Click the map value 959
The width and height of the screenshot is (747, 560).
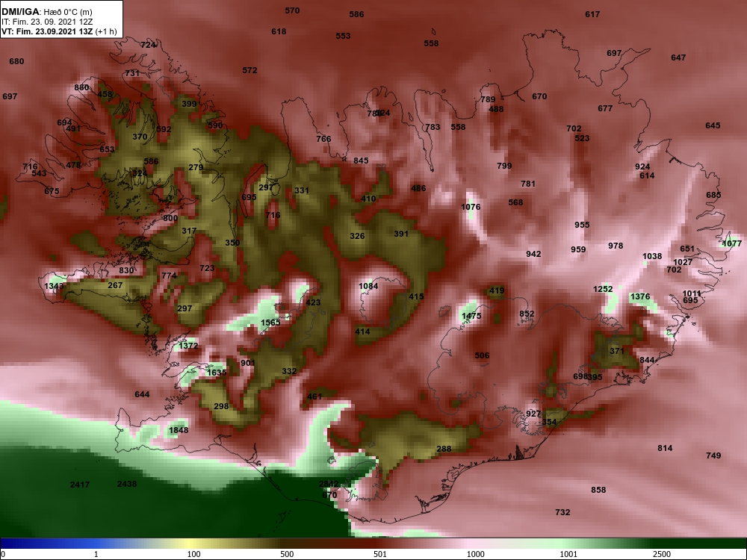578,249
